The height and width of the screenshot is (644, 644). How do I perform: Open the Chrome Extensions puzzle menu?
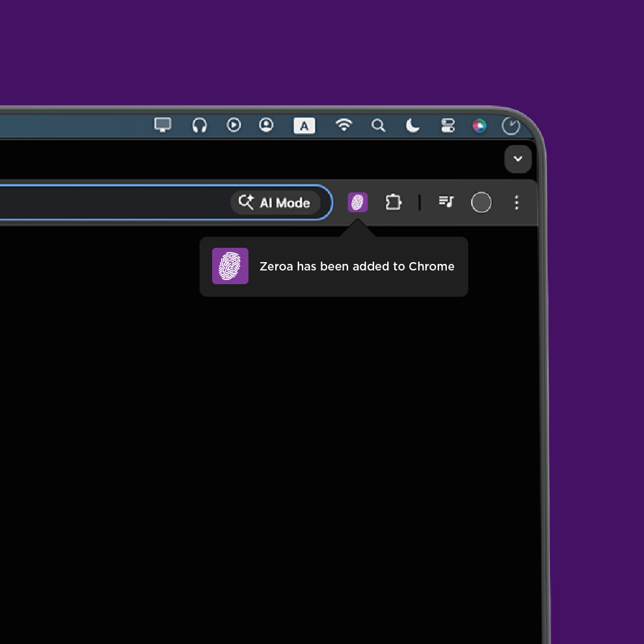pos(393,203)
